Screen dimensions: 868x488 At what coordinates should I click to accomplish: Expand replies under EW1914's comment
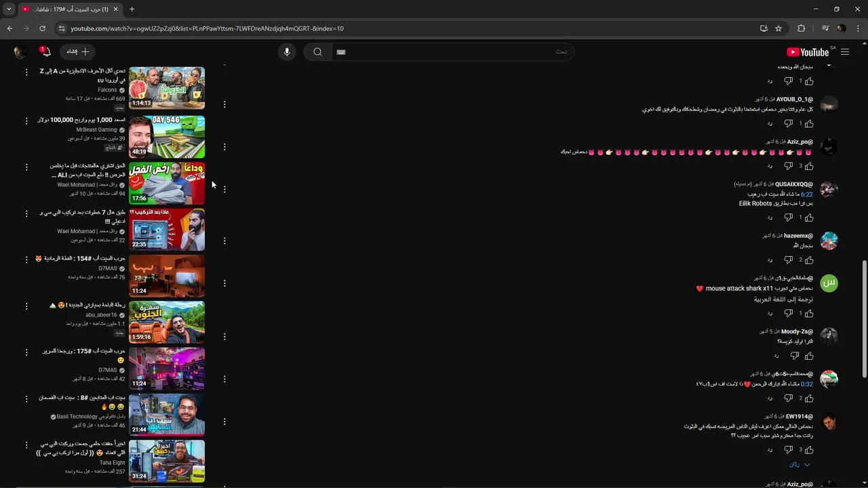click(x=800, y=465)
